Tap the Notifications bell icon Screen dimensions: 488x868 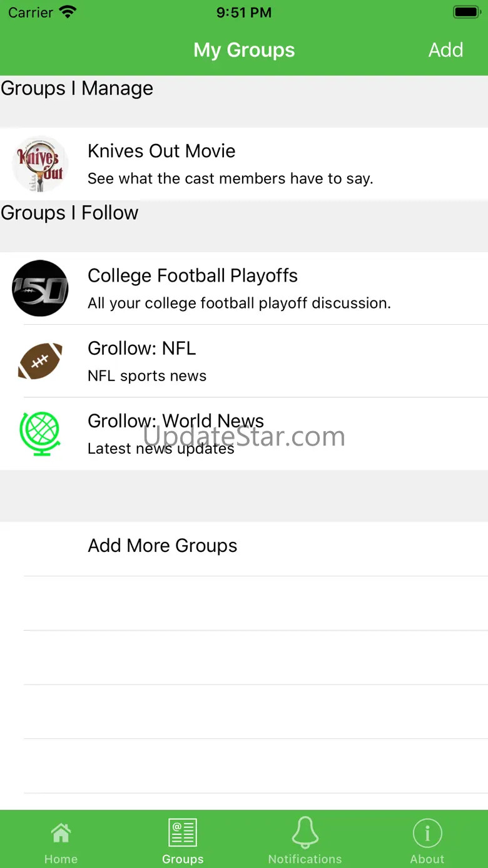coord(305,833)
